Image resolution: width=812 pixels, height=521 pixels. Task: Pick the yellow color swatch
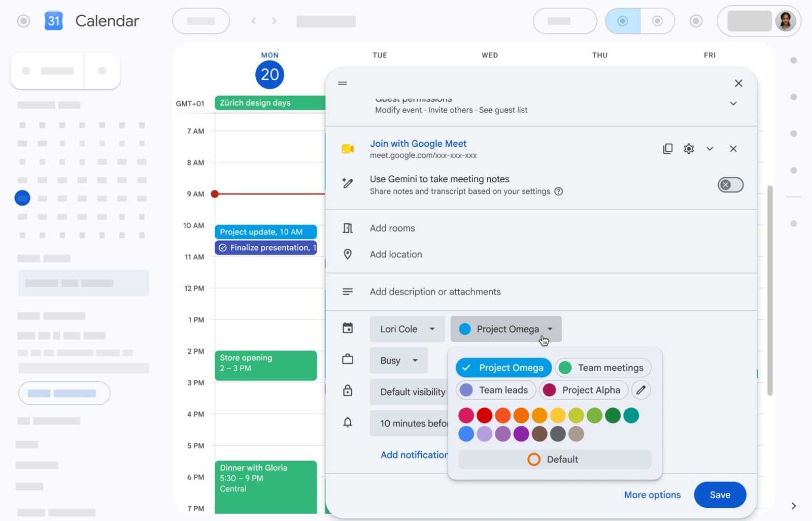click(558, 415)
